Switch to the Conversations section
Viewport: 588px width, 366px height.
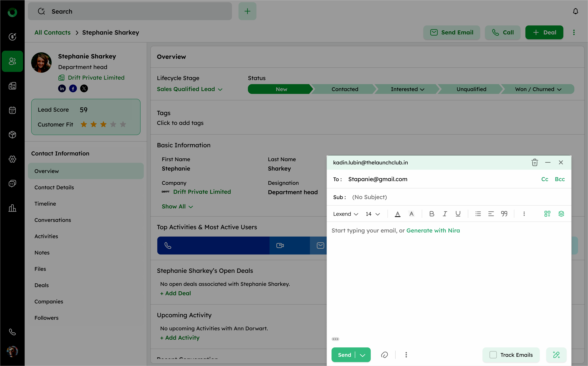coord(53,220)
